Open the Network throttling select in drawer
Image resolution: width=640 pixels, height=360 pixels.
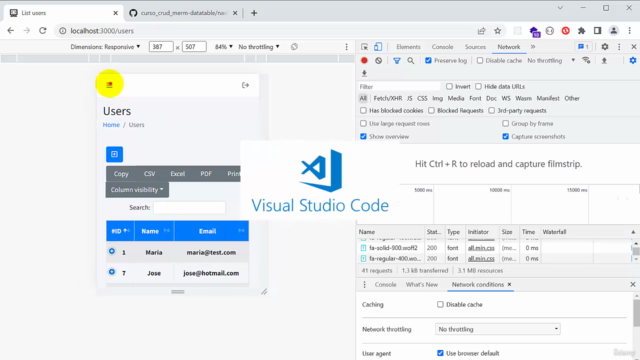click(498, 329)
